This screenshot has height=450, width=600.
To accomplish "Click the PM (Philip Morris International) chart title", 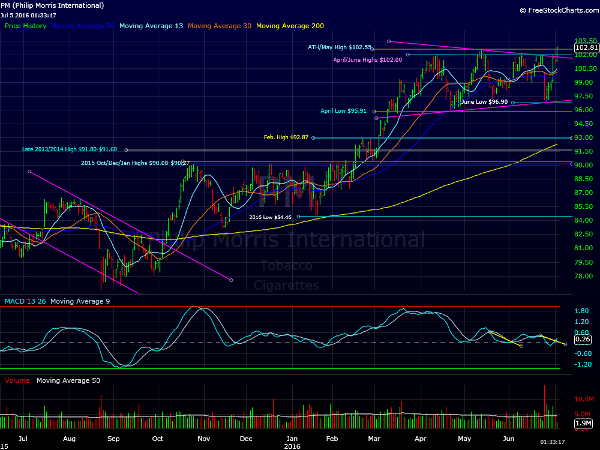I will (52, 5).
